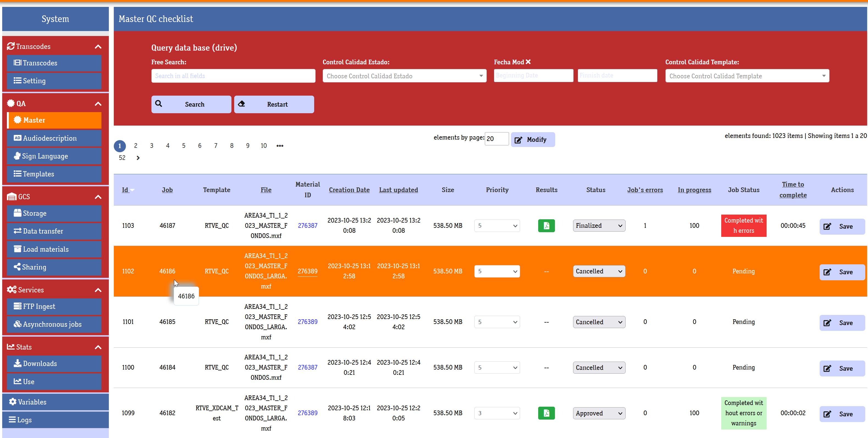The height and width of the screenshot is (438, 868).
Task: Clear Fecha Mod with X icon
Action: 528,62
